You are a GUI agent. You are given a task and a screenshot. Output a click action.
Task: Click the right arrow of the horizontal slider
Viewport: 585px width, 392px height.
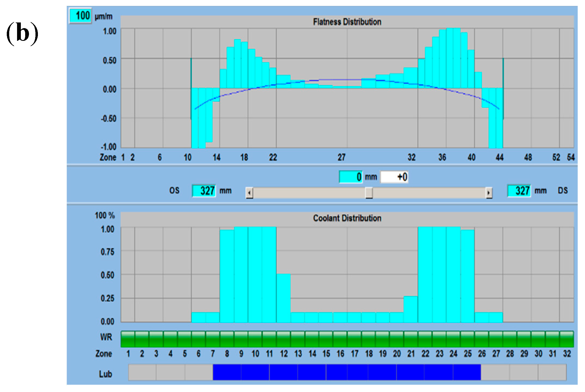tap(489, 193)
